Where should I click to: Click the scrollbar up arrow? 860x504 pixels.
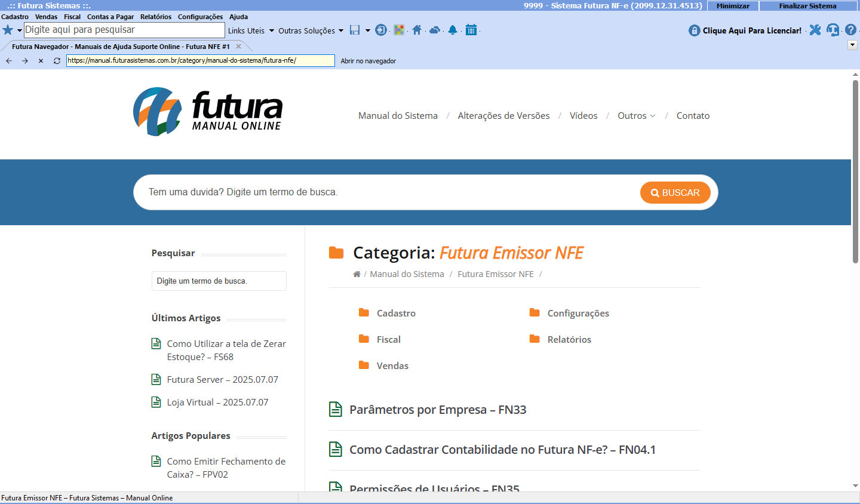pos(855,74)
